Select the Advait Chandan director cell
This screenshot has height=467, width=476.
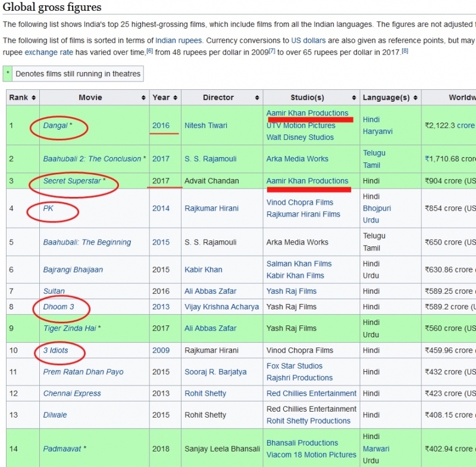pyautogui.click(x=222, y=181)
